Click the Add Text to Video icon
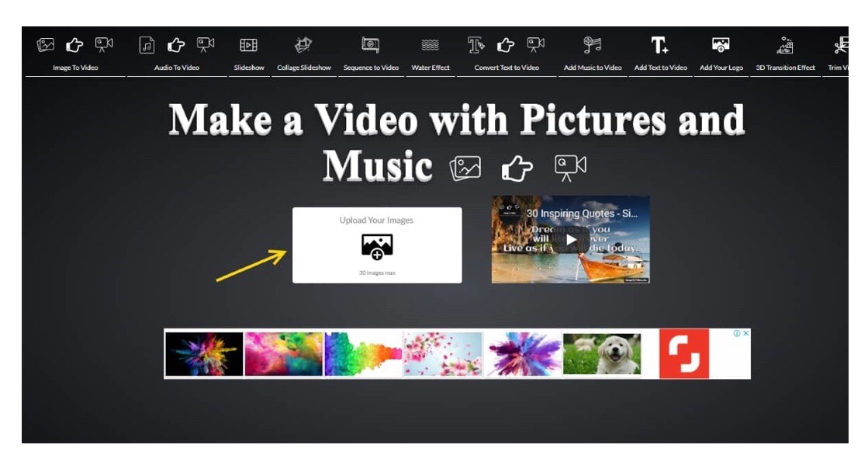 pos(660,46)
